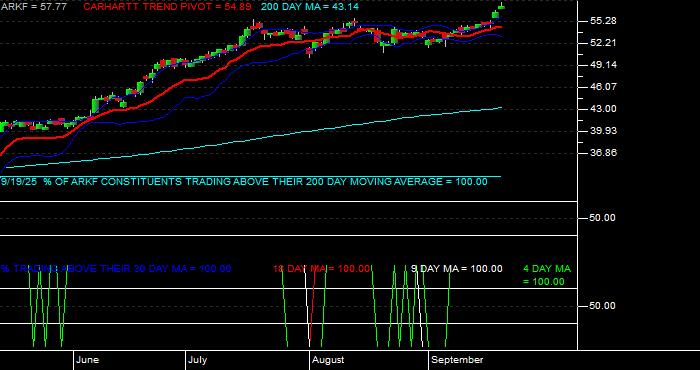Click the ARKF constituents above 200 day MA text

point(244,182)
